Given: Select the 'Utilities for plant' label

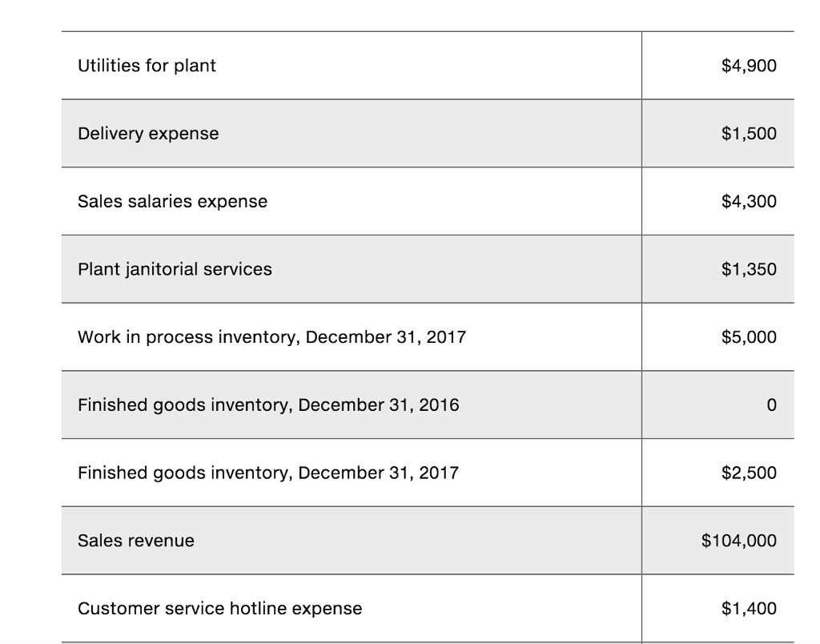Looking at the screenshot, I should click(147, 66).
